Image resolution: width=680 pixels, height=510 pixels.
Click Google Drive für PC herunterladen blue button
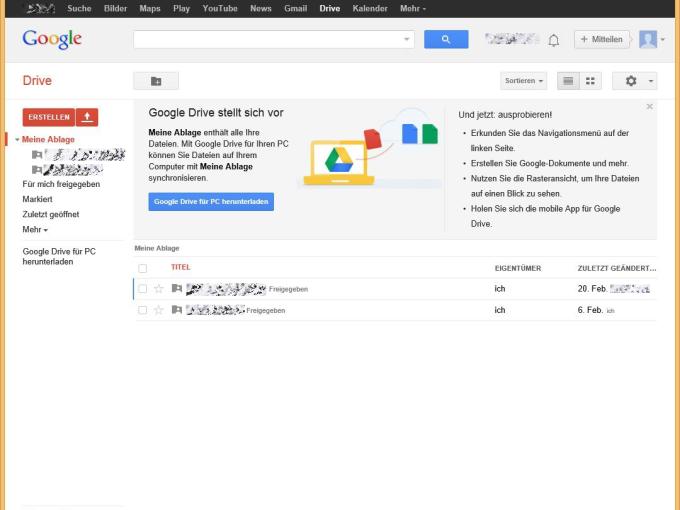(211, 202)
